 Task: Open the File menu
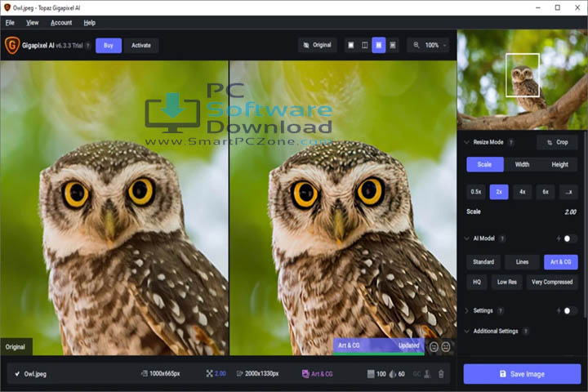click(x=10, y=23)
